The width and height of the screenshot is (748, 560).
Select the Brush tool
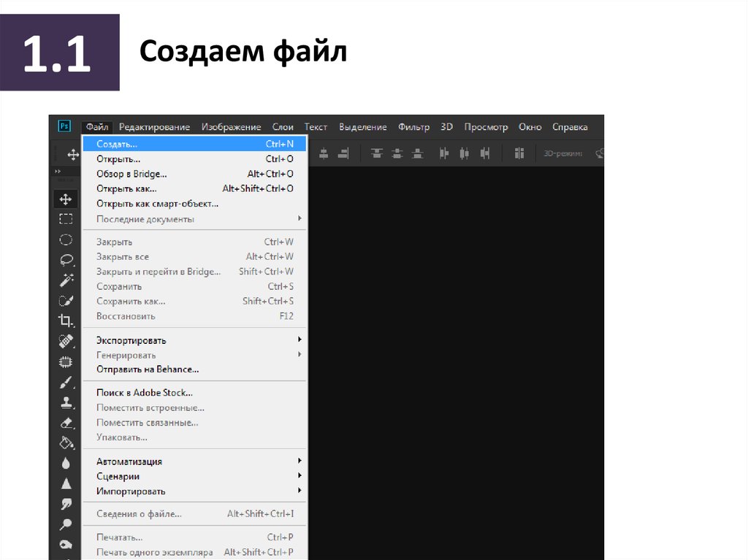66,382
